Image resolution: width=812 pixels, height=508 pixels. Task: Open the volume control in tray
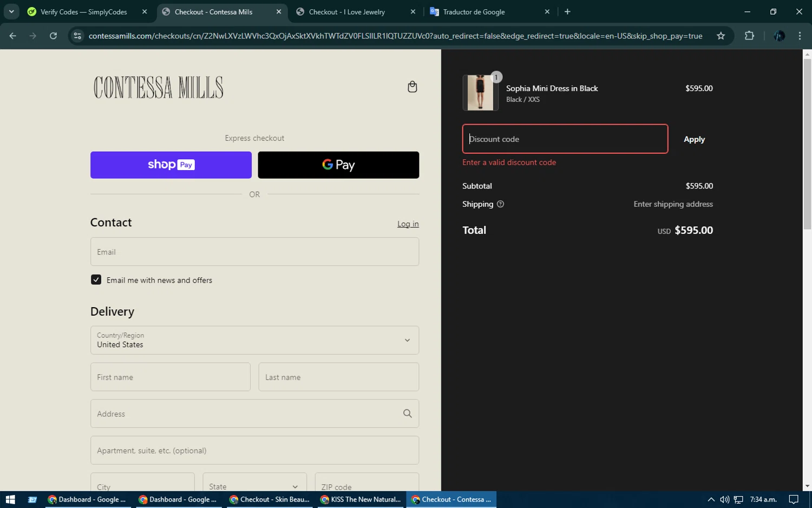[724, 499]
